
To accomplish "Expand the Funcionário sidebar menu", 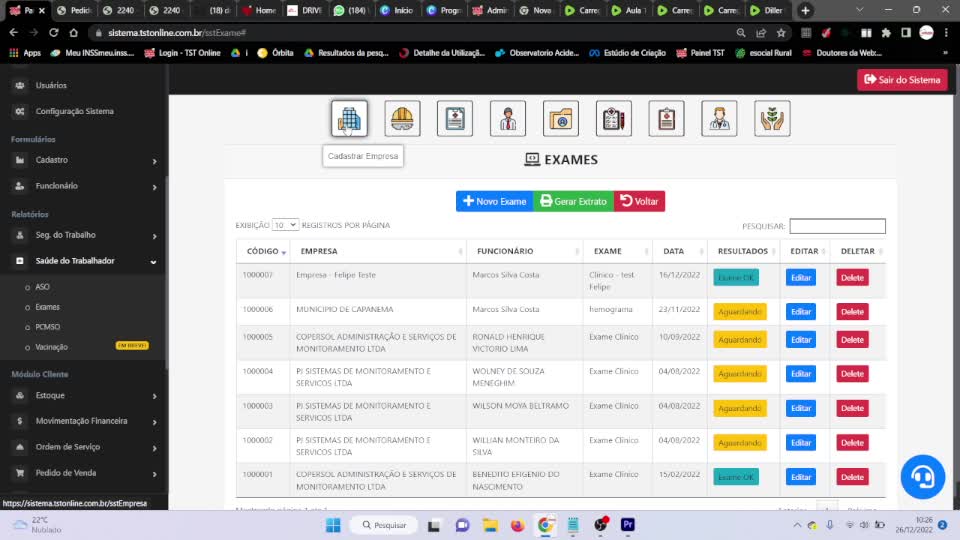I will [x=83, y=186].
